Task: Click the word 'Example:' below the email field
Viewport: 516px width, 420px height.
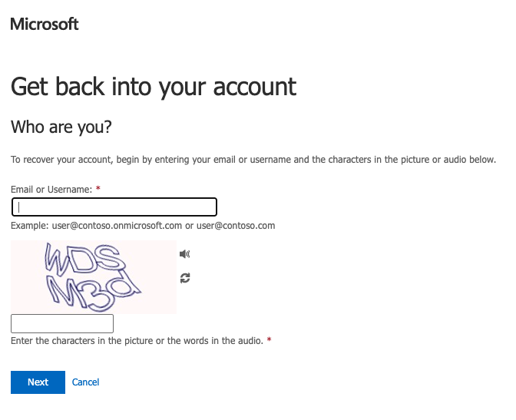Action: pos(30,226)
